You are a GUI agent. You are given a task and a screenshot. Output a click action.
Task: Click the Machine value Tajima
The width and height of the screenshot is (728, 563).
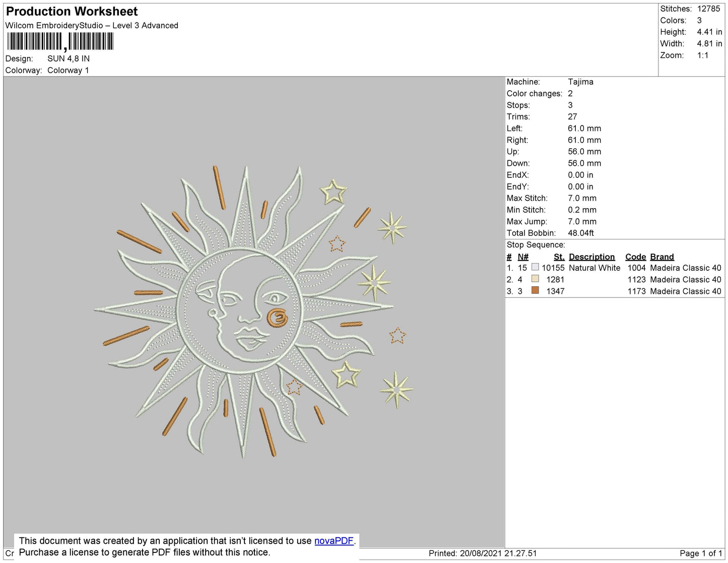(x=580, y=82)
